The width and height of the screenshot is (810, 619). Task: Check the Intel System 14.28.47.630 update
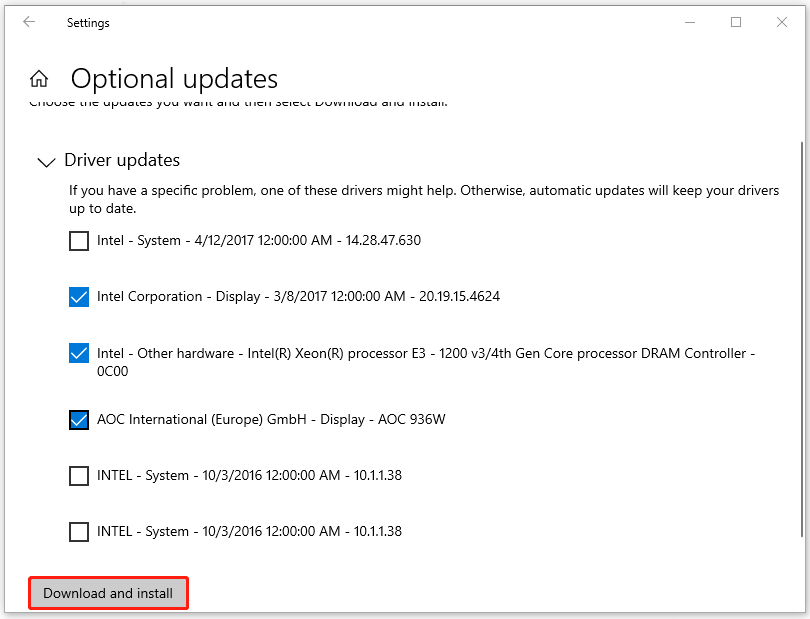tap(79, 241)
